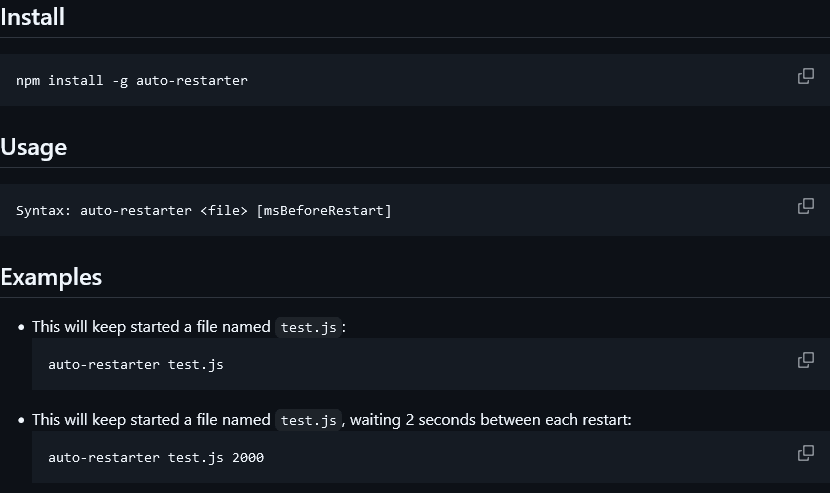The width and height of the screenshot is (830, 493).
Task: Click the first 'This will keep started' sentence
Action: (x=151, y=327)
